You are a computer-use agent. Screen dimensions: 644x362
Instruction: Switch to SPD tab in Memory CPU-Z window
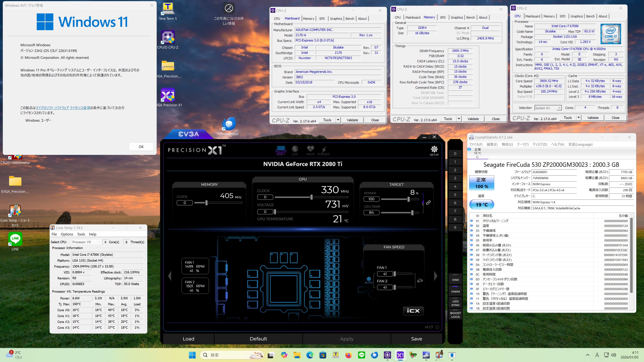tap(443, 17)
